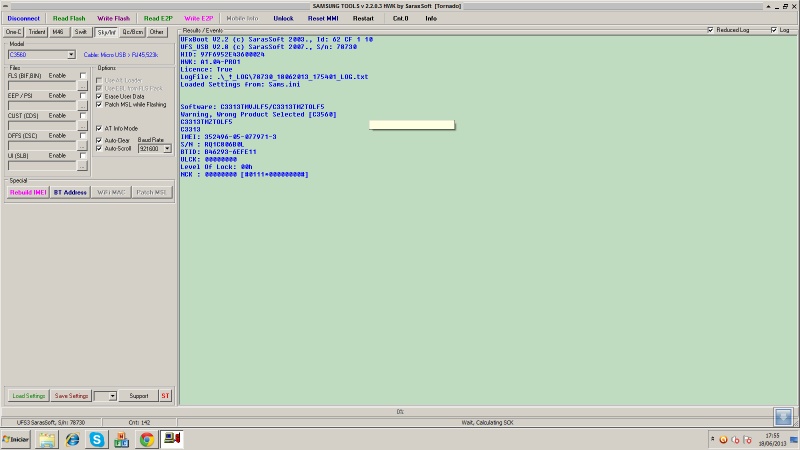This screenshot has height=450, width=800.
Task: Click the flag-shaped tray icon
Action: click(747, 440)
